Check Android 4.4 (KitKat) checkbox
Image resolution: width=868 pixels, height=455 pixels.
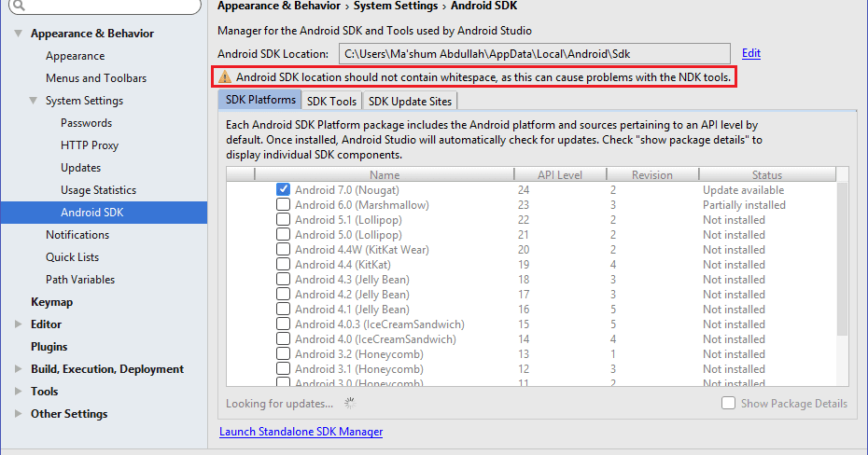[283, 264]
